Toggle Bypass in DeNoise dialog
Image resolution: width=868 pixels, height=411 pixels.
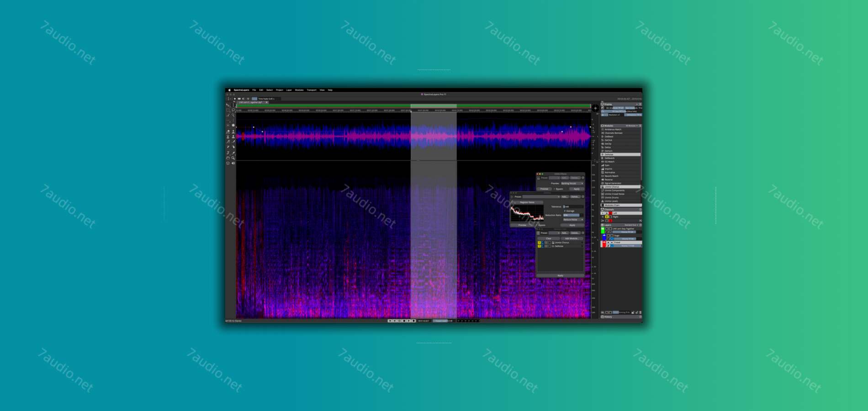pos(542,225)
